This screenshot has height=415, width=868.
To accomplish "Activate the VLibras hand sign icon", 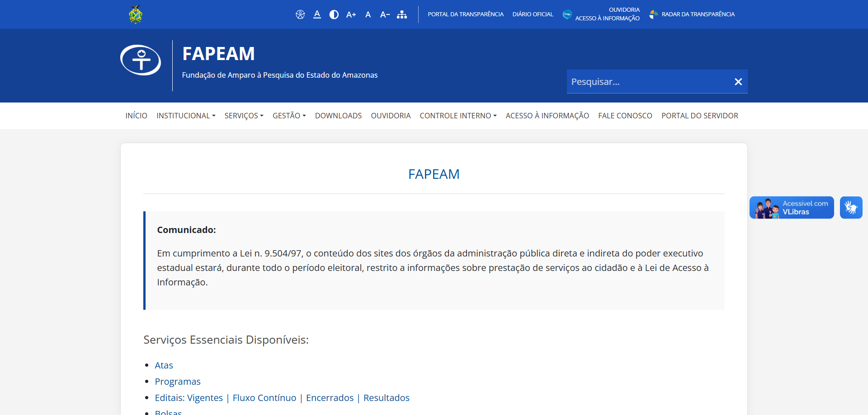I will [851, 208].
